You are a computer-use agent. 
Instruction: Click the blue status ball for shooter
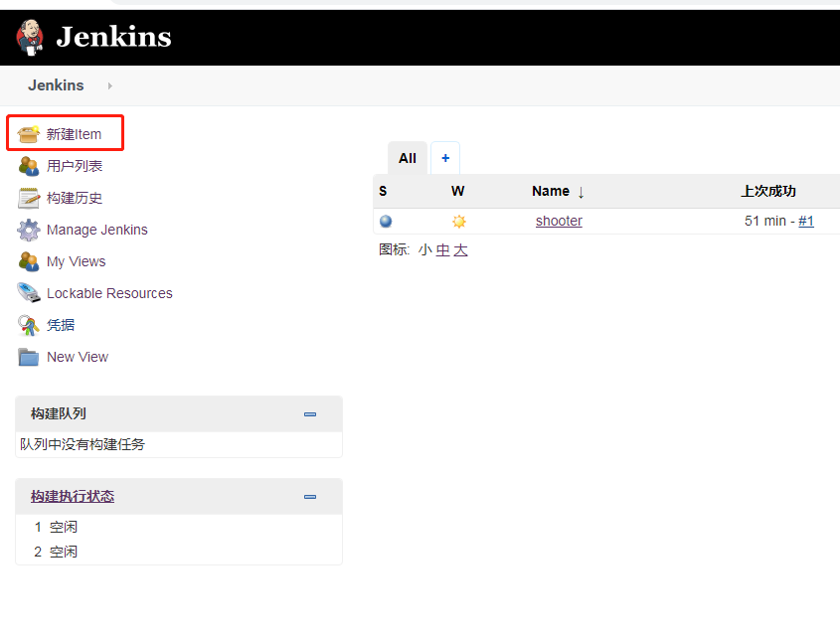(386, 222)
